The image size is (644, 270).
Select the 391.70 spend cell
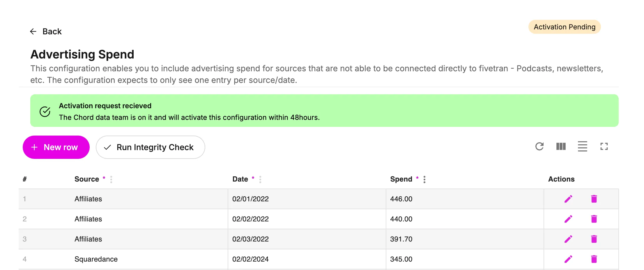coord(465,239)
